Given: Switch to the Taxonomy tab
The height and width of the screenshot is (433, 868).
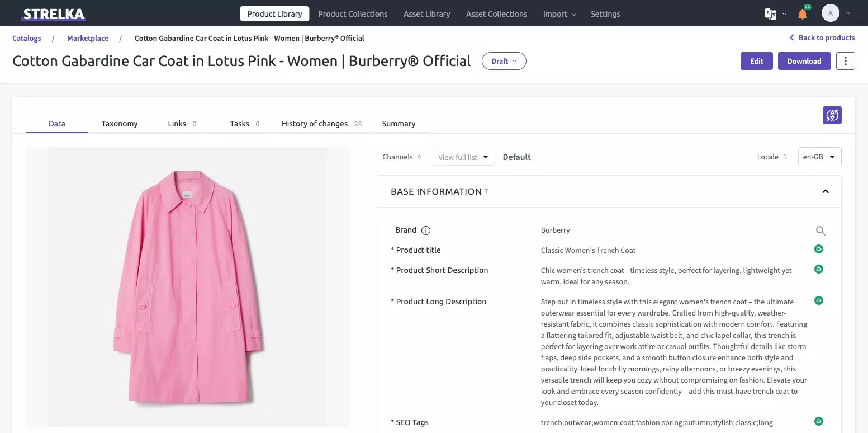Looking at the screenshot, I should click(120, 124).
